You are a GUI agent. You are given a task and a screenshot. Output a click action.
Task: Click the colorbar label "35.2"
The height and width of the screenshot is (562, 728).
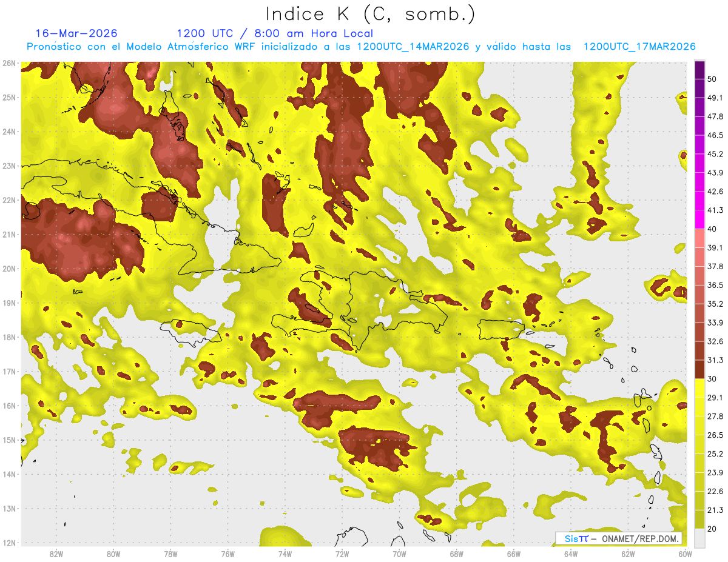tap(715, 304)
